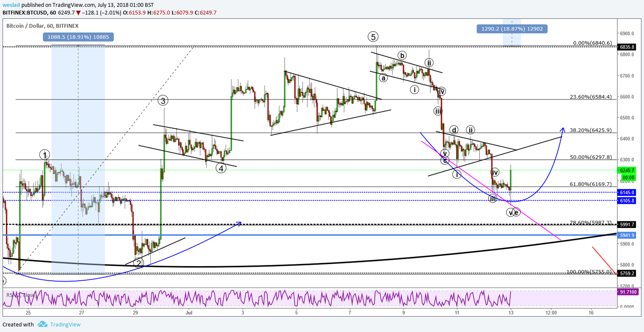
Task: Select the circled wave 4 label
Action: point(221,168)
